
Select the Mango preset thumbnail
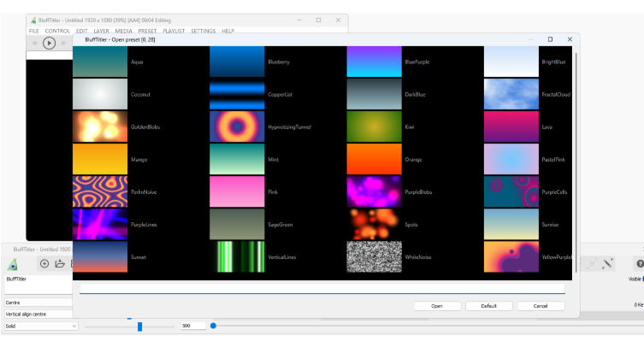pyautogui.click(x=100, y=159)
